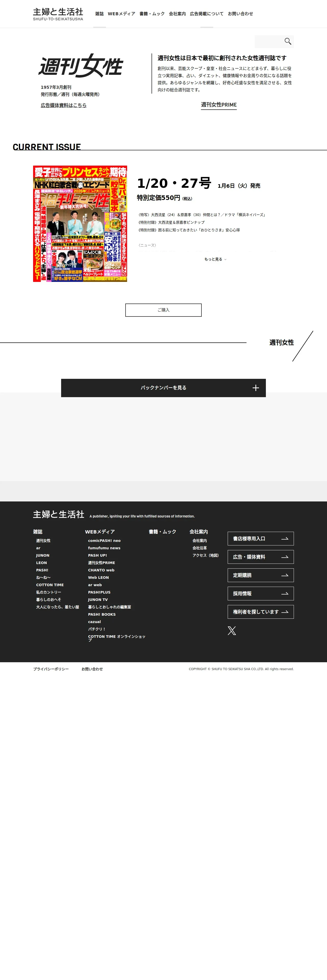Expand もっと見る in the issue description
327x980 pixels.
click(x=215, y=259)
